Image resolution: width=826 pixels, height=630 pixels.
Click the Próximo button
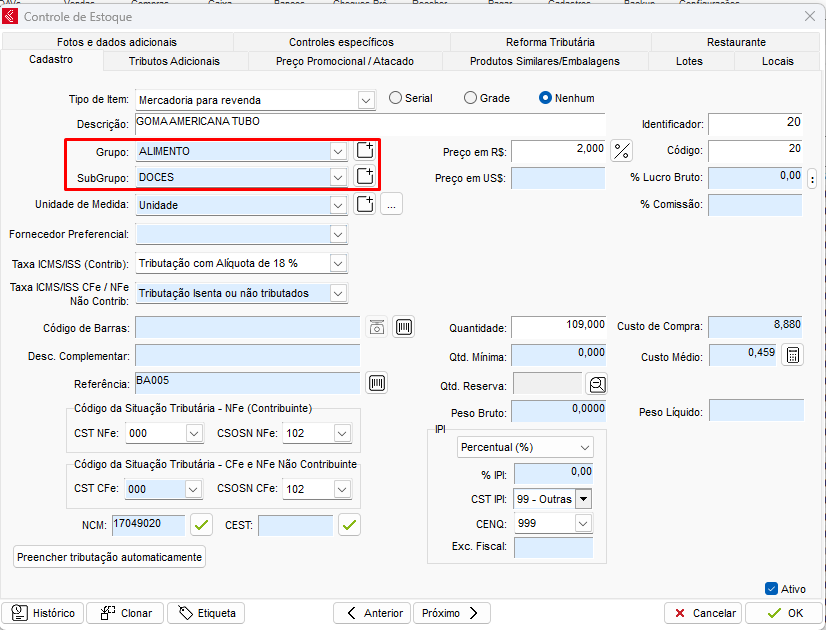(x=450, y=613)
